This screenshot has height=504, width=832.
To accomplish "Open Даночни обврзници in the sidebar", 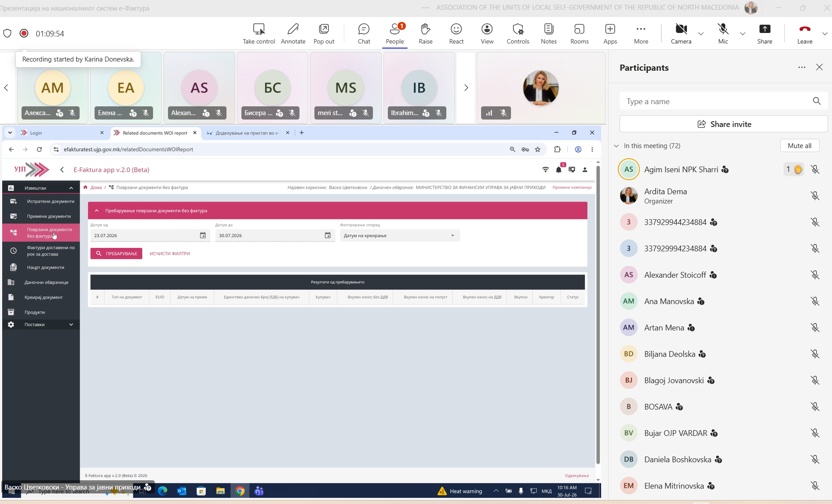I will coord(41,282).
